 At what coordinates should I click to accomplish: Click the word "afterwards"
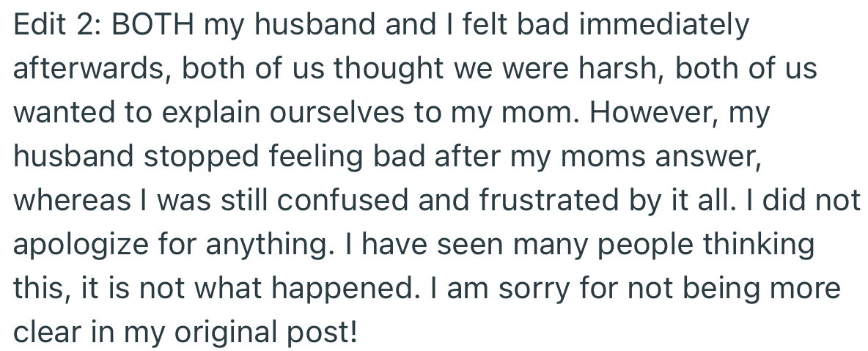tap(90, 70)
